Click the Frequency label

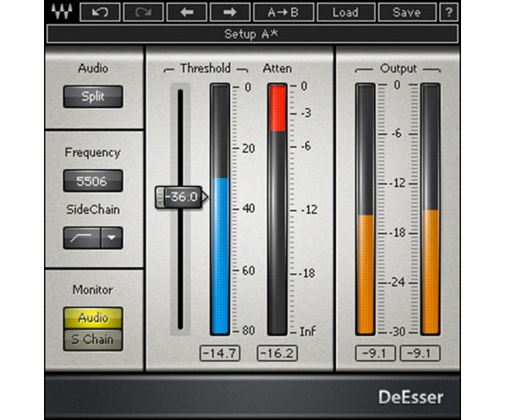click(93, 153)
